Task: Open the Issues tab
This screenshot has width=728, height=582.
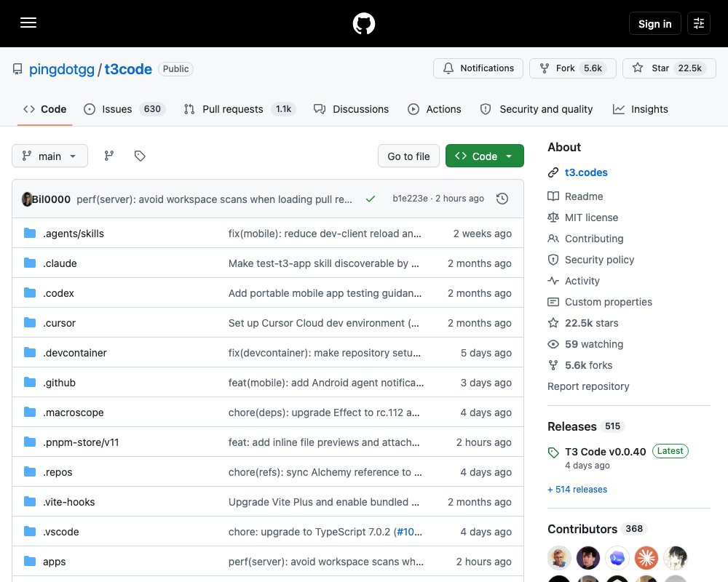Action: tap(124, 109)
